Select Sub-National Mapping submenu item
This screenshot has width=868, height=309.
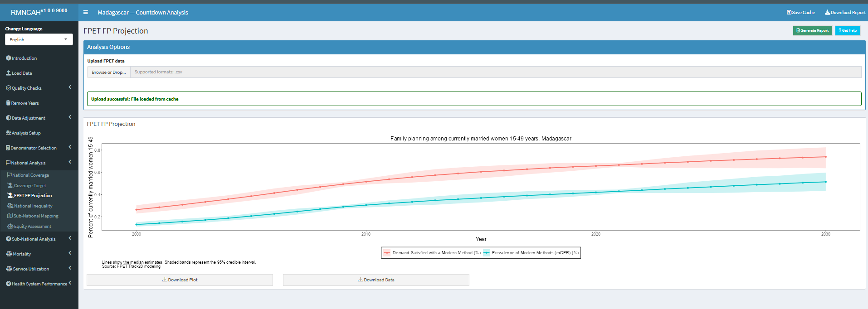click(39, 216)
